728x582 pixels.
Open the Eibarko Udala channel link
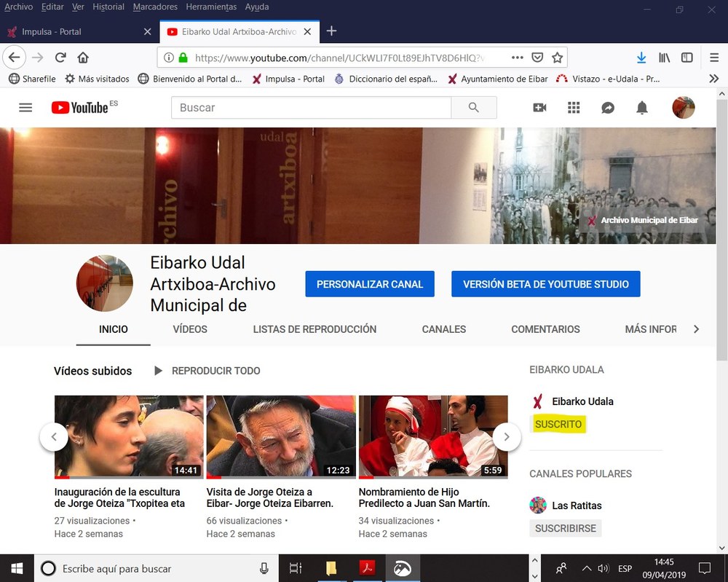(x=582, y=401)
